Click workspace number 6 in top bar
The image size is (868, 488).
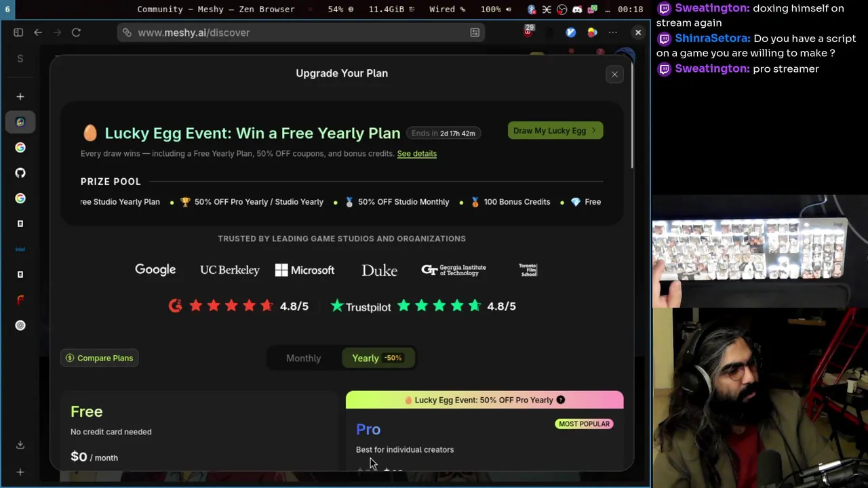tap(7, 9)
